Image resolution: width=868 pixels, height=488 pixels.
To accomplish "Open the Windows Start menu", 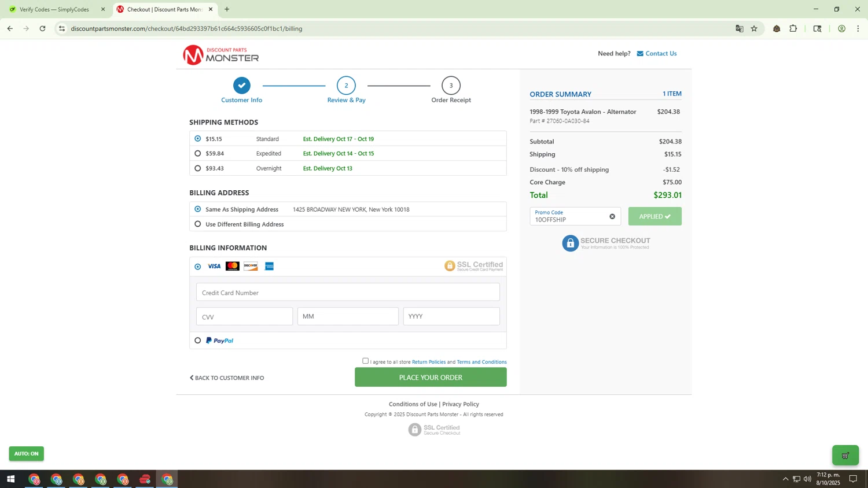I will point(10,479).
